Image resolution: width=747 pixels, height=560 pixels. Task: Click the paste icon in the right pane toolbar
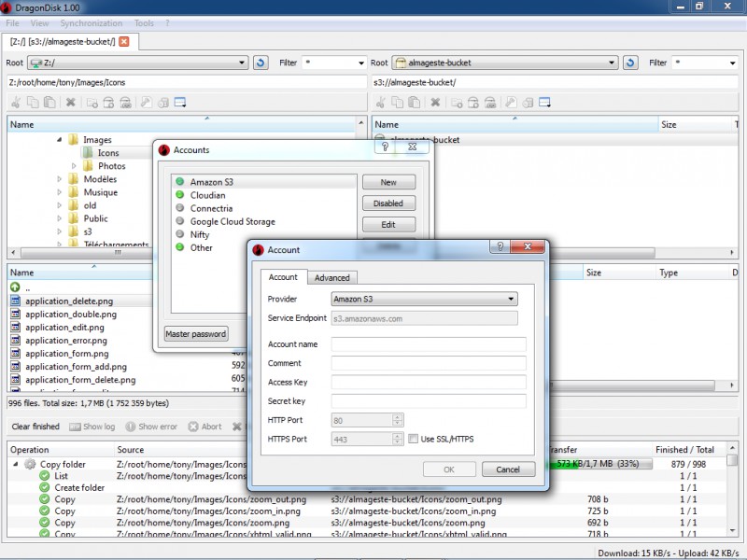point(415,103)
